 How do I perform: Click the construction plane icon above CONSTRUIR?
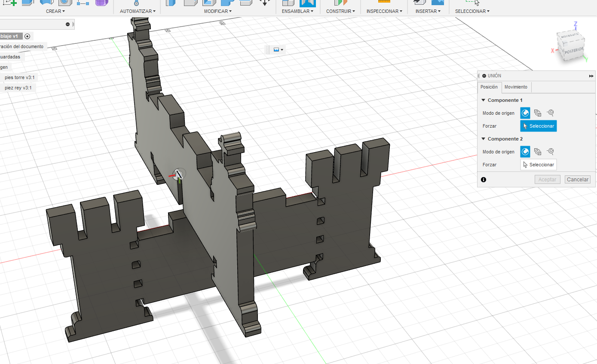[x=340, y=2]
